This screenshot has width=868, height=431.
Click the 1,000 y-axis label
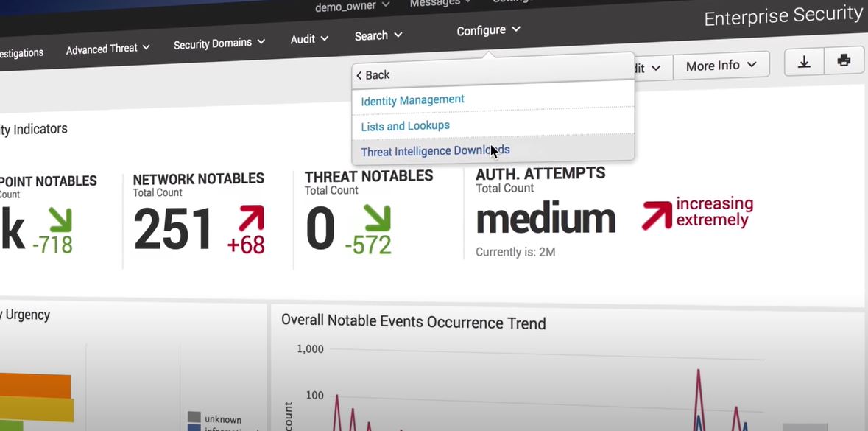coord(310,349)
